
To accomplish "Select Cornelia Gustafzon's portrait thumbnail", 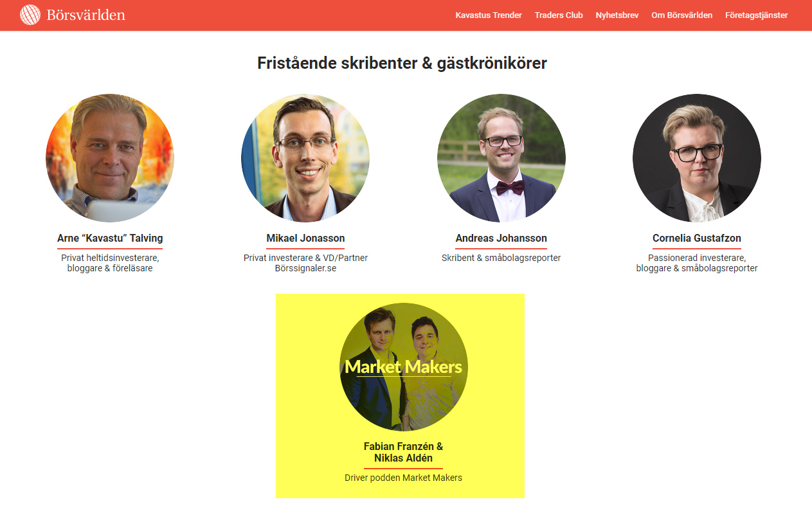I will click(697, 158).
